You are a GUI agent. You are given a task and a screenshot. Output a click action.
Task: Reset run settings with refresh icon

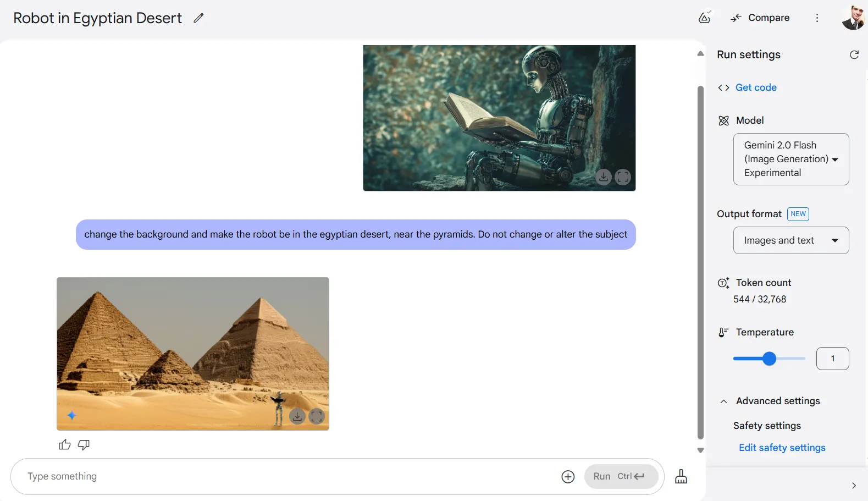pos(854,54)
